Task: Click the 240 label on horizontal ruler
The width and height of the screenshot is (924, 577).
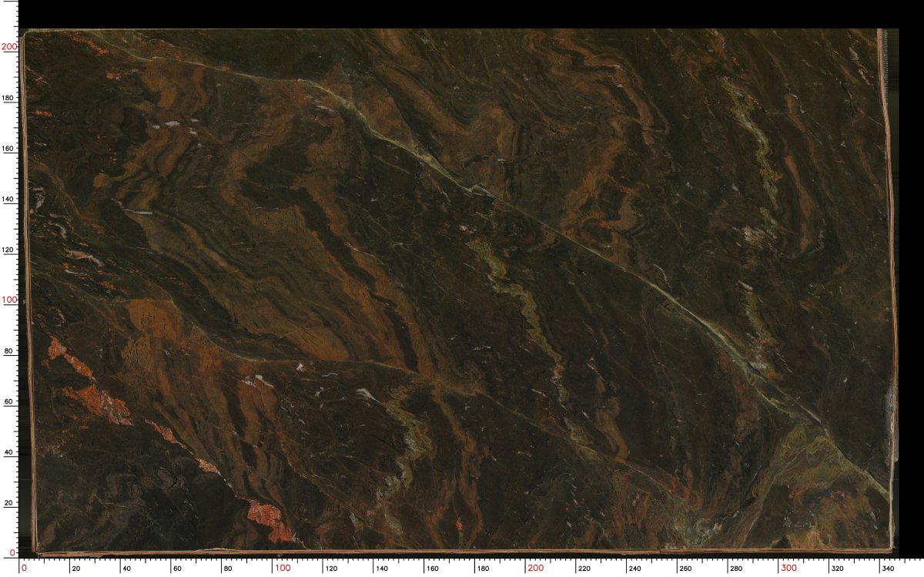Action: pos(635,569)
